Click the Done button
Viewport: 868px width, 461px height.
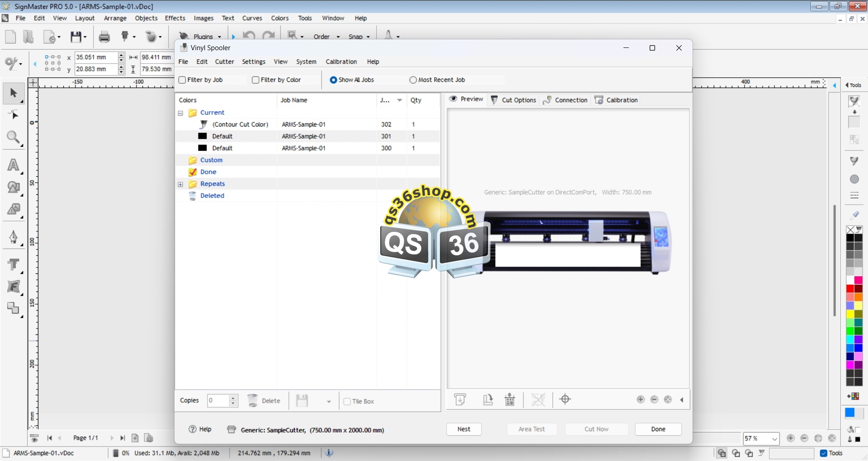point(658,429)
